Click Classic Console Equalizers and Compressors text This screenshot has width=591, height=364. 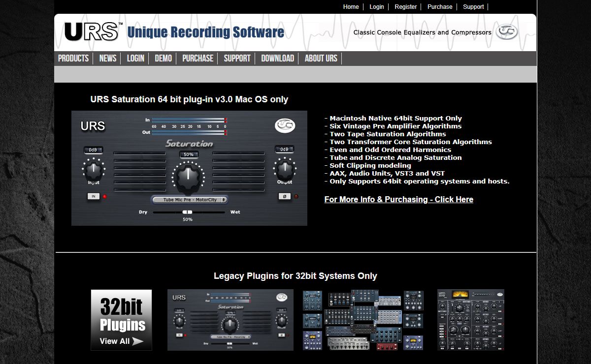coord(423,32)
